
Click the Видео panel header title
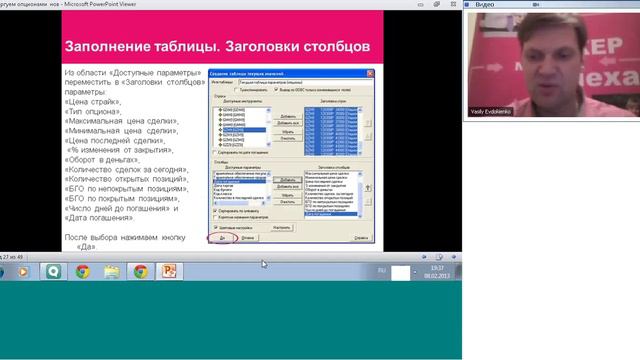(x=484, y=4)
